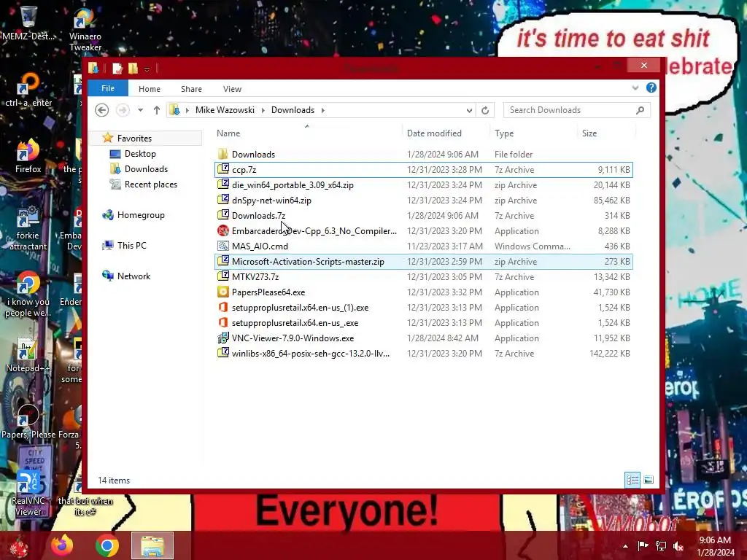Open Firefox from the taskbar
Viewport: 747px width, 560px height.
[62, 545]
